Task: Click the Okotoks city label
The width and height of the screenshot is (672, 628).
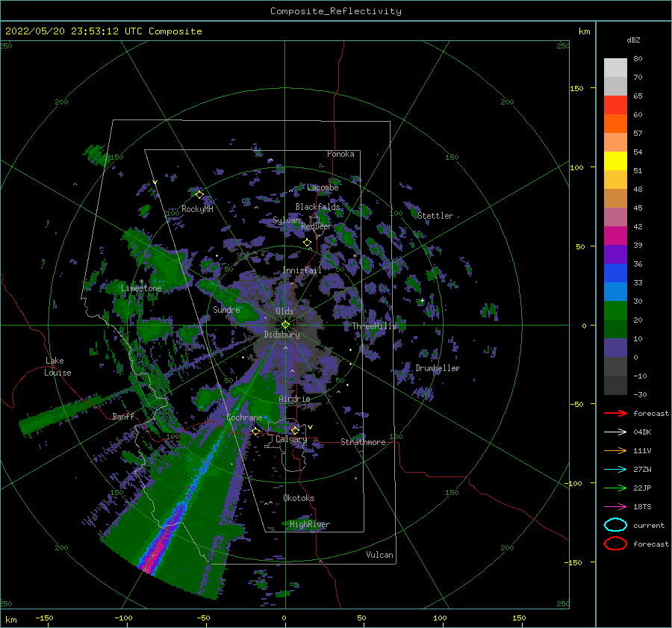Action: [299, 498]
